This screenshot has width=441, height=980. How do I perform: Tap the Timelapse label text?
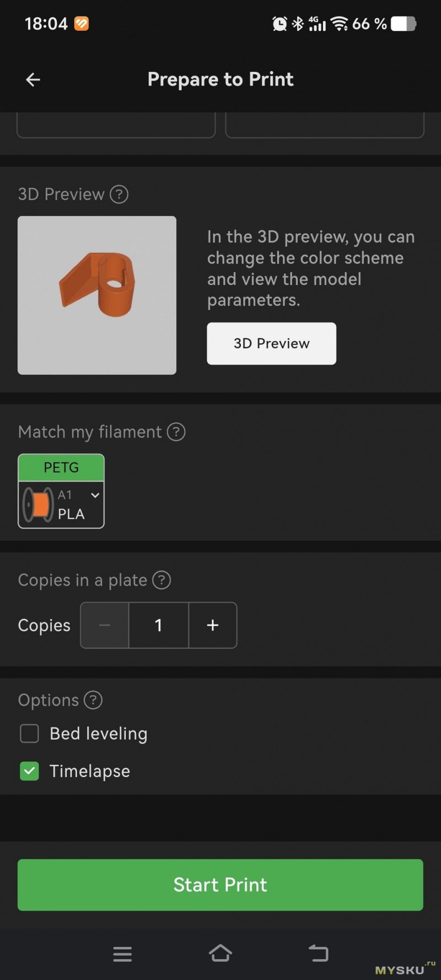pos(90,771)
